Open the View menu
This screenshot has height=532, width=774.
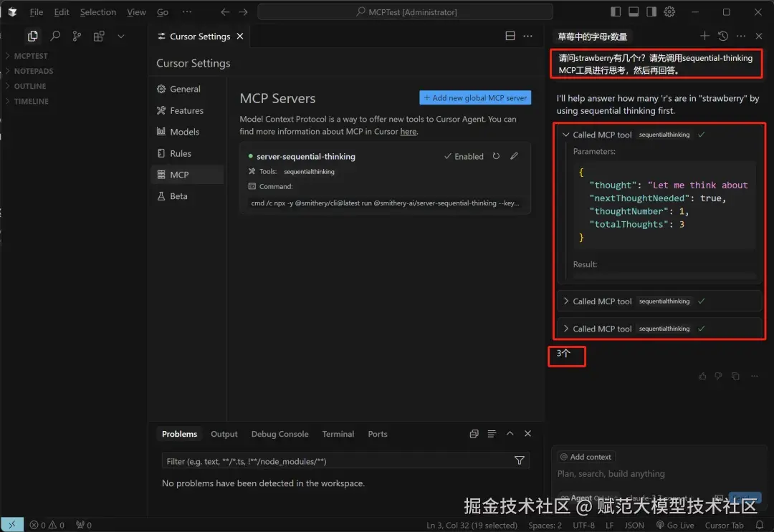click(x=136, y=12)
